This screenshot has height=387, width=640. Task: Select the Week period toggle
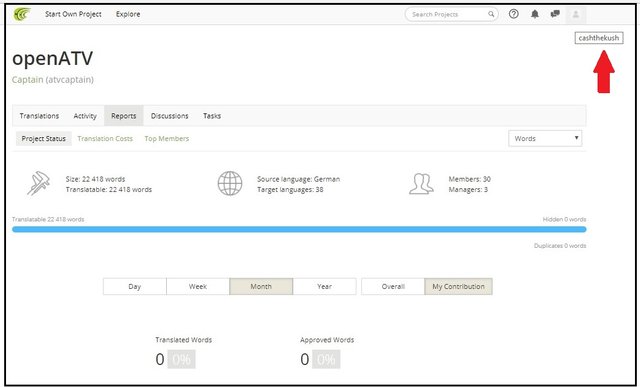[198, 287]
